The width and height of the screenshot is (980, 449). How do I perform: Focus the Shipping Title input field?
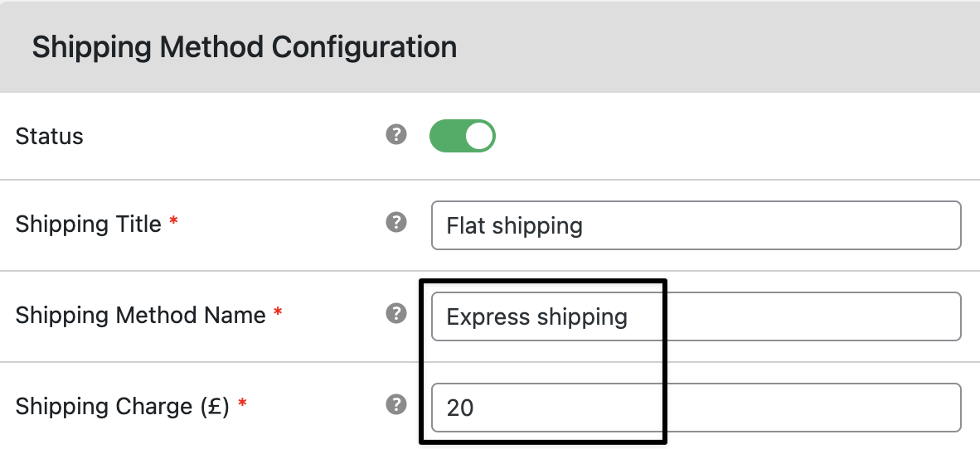coord(696,225)
